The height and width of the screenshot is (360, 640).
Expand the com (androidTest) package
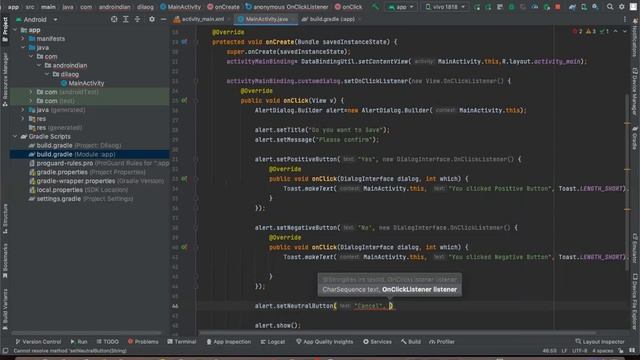(x=31, y=92)
